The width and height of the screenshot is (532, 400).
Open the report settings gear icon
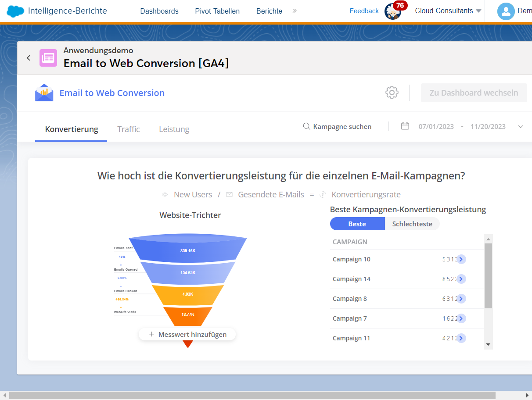[x=392, y=93]
